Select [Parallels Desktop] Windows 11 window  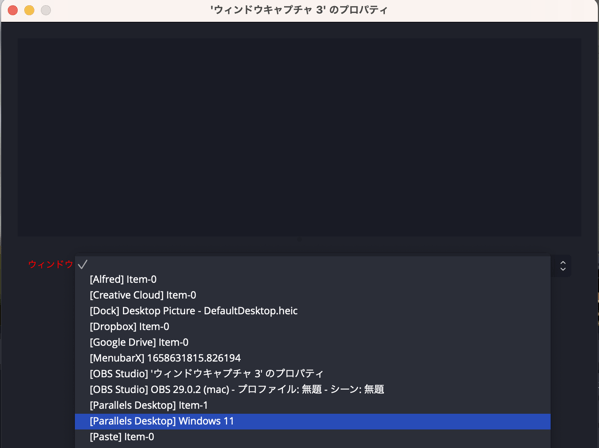point(312,421)
